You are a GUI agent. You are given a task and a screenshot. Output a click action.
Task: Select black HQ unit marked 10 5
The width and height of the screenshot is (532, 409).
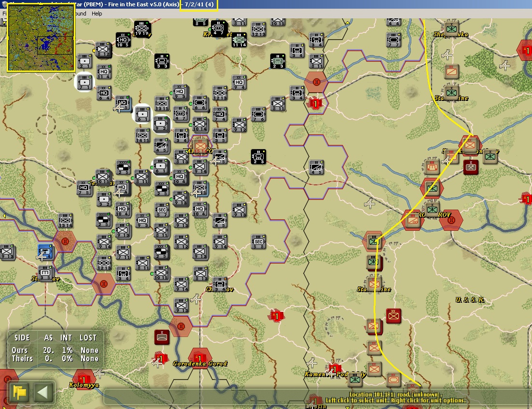tap(123, 40)
